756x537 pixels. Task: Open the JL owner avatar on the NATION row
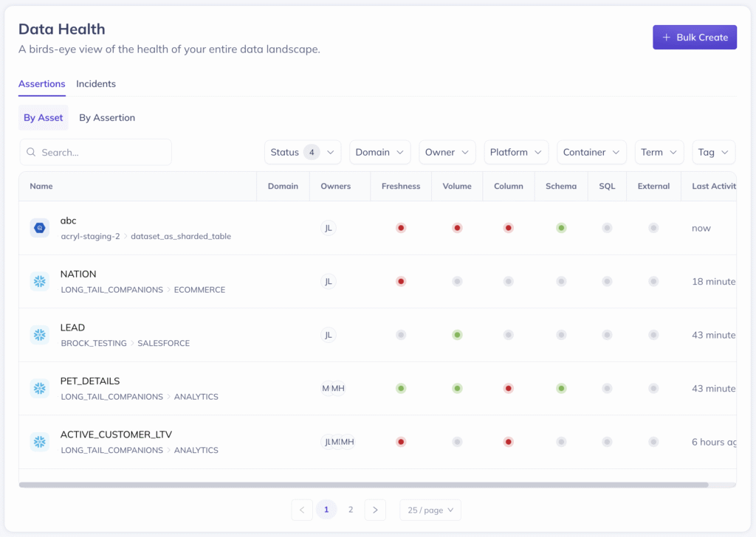[x=328, y=281]
